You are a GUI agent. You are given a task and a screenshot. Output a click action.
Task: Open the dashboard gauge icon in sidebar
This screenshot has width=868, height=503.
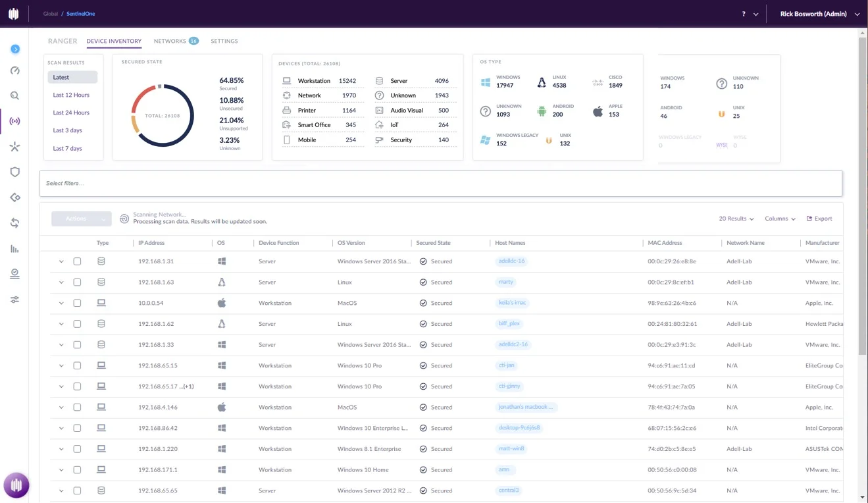click(x=14, y=70)
